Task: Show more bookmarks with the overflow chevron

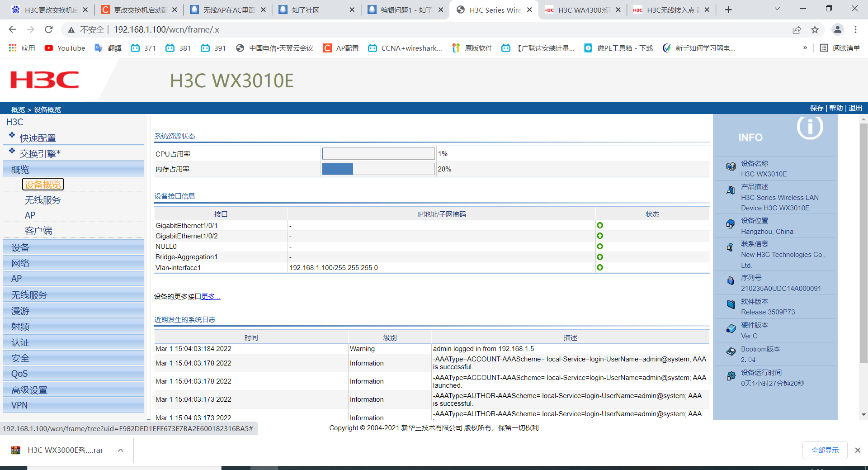Action: tap(805, 48)
